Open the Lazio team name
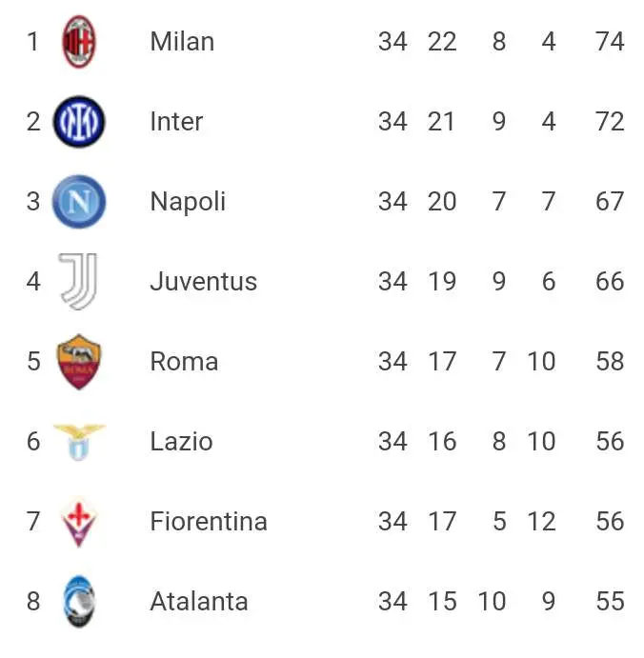644x658 pixels. [x=181, y=442]
